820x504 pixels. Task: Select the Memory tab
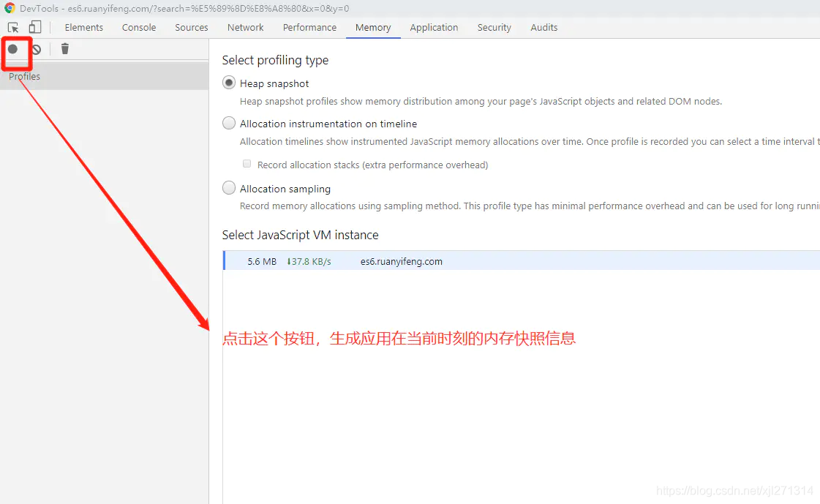tap(373, 27)
